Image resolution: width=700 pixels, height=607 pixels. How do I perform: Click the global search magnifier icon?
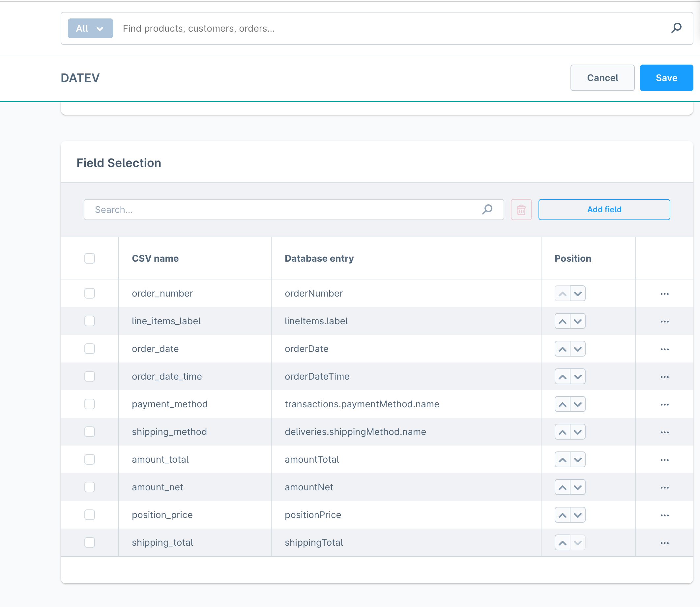[x=676, y=28]
